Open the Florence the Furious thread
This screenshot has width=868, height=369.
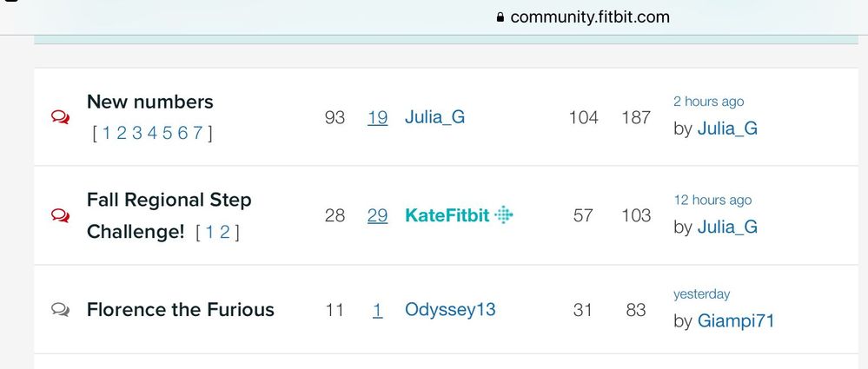pyautogui.click(x=181, y=309)
